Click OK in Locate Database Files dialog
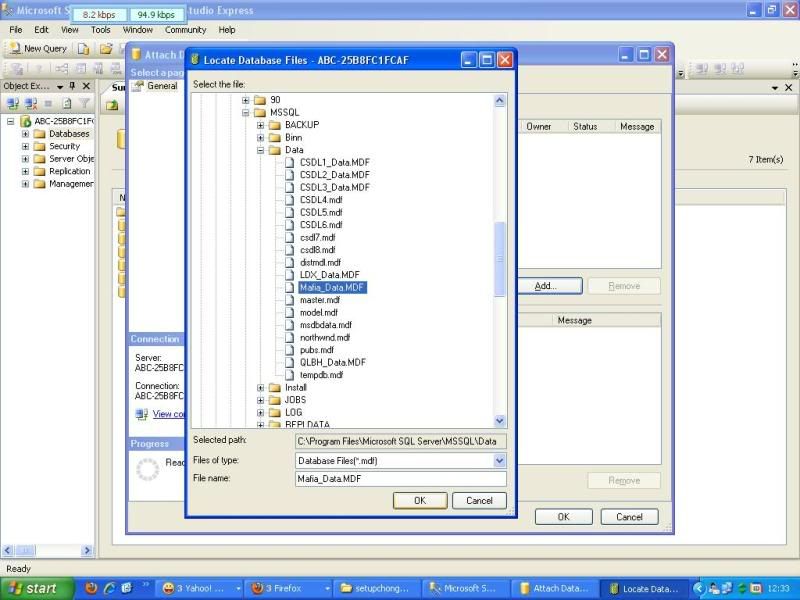Viewport: 800px width, 600px height. pos(420,501)
